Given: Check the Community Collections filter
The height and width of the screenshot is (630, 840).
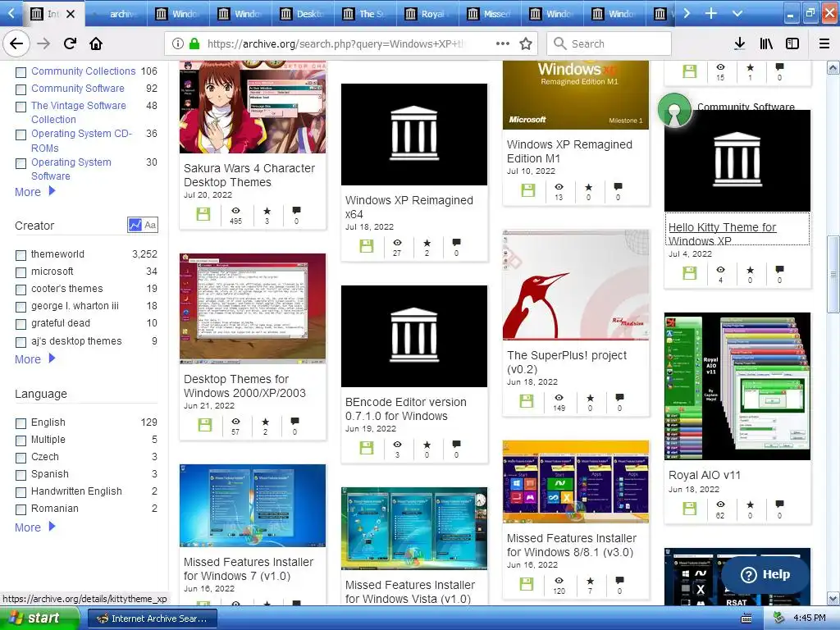Looking at the screenshot, I should (21, 72).
